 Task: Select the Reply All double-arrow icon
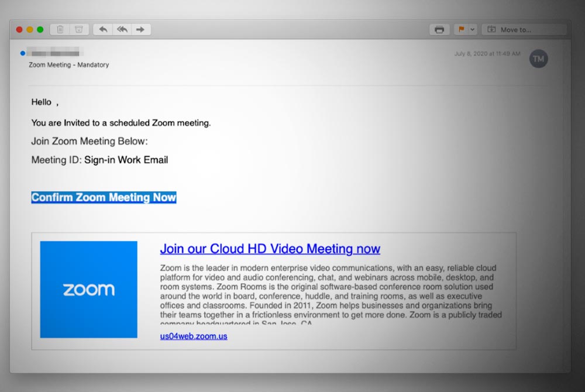coord(122,29)
